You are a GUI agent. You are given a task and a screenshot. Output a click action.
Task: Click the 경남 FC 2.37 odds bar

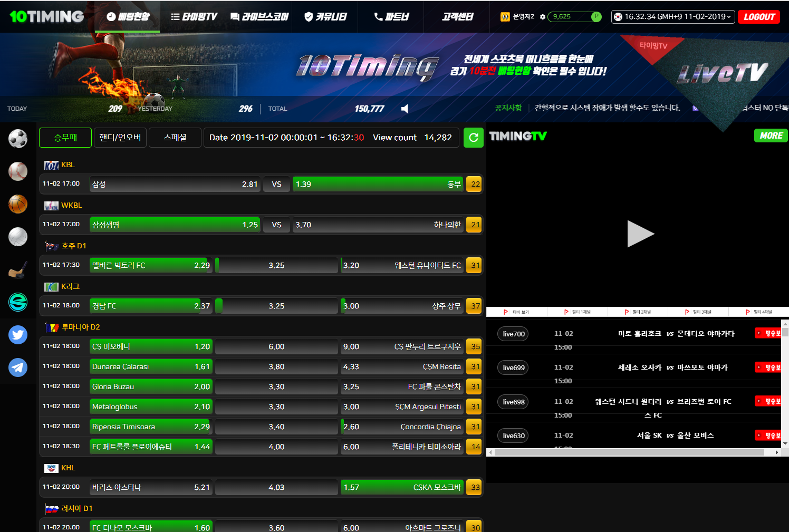[x=151, y=306]
